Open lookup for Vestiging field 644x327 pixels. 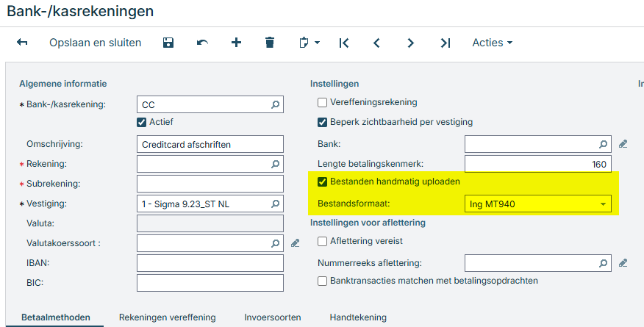pos(275,204)
